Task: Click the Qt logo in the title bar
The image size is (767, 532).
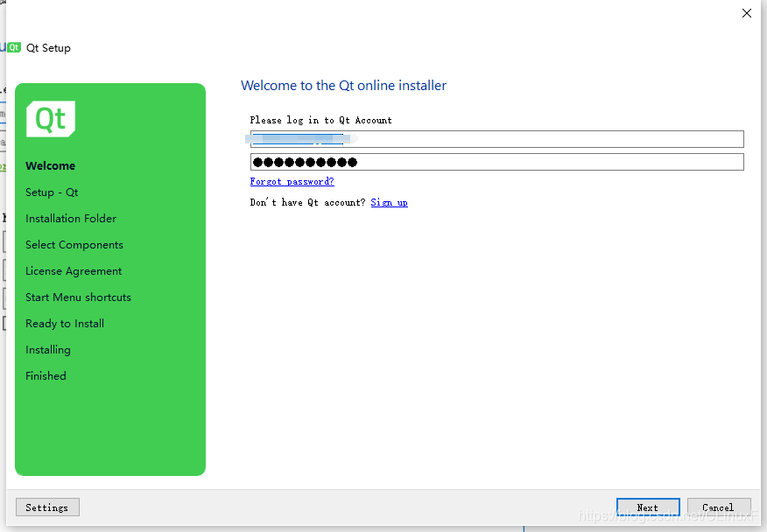Action: click(14, 47)
